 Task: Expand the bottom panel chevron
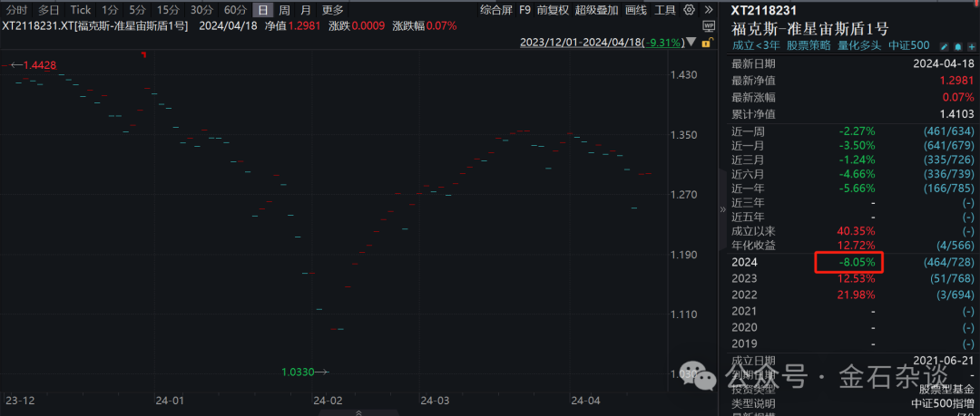click(x=358, y=412)
